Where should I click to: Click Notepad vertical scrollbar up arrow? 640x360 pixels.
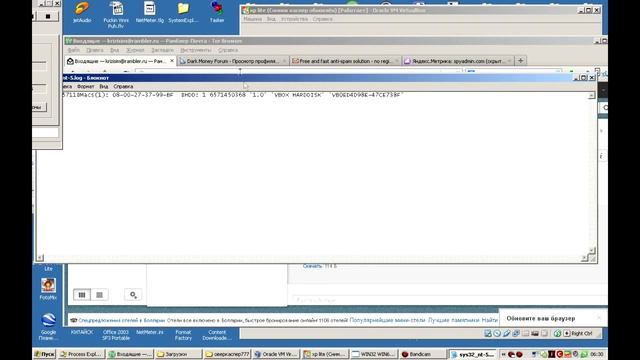(x=591, y=96)
